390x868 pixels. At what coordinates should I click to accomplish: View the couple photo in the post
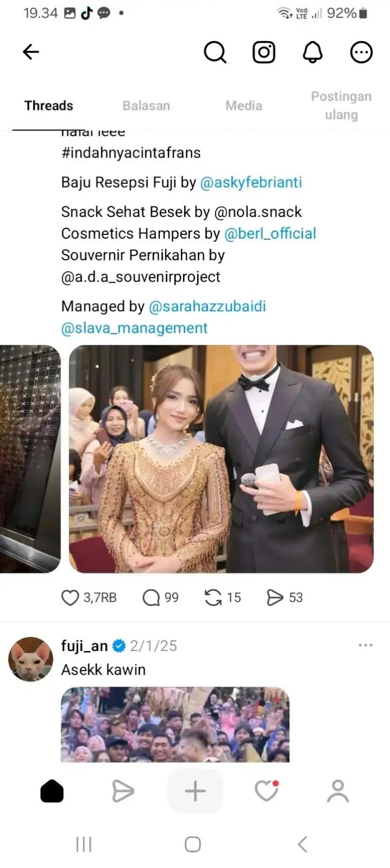(x=221, y=459)
